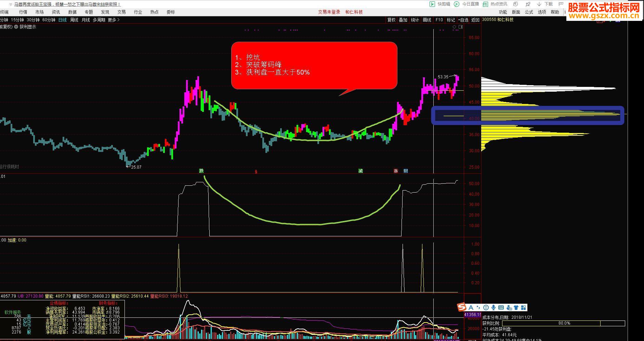Open the 市场 menu

[39, 12]
